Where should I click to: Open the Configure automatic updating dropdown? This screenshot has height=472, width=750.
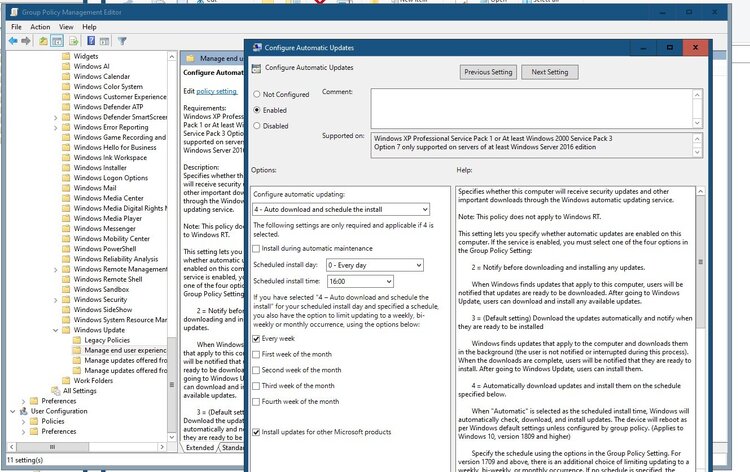pos(341,209)
